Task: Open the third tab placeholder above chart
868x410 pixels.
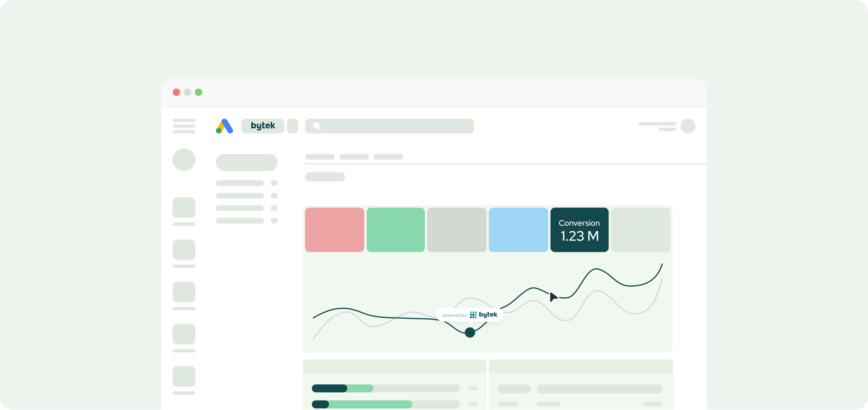Action: (x=388, y=157)
